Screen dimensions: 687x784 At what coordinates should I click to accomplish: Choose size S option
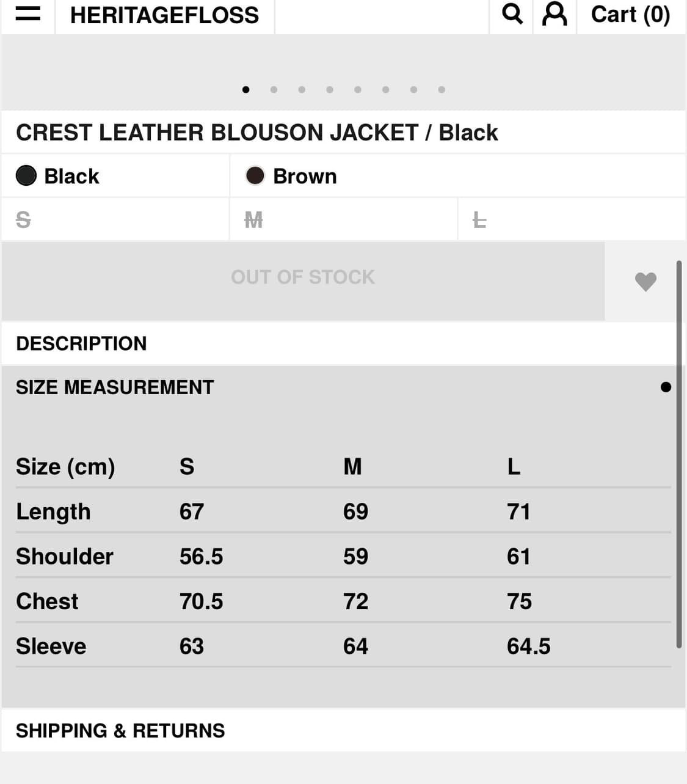23,219
